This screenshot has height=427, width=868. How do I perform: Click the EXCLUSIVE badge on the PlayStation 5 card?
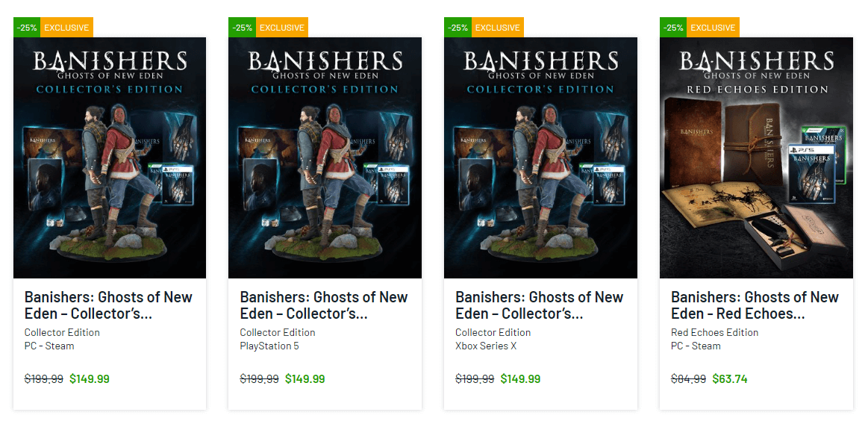pos(282,28)
